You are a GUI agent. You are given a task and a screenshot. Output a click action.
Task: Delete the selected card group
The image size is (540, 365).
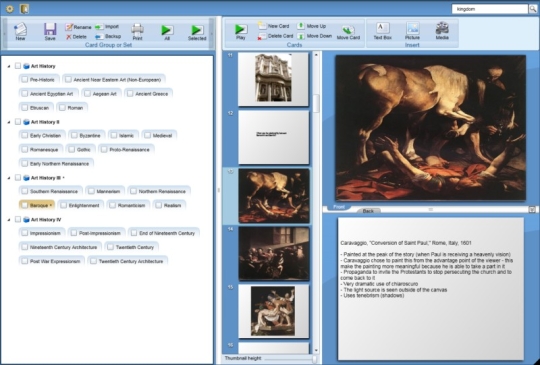[x=76, y=36]
